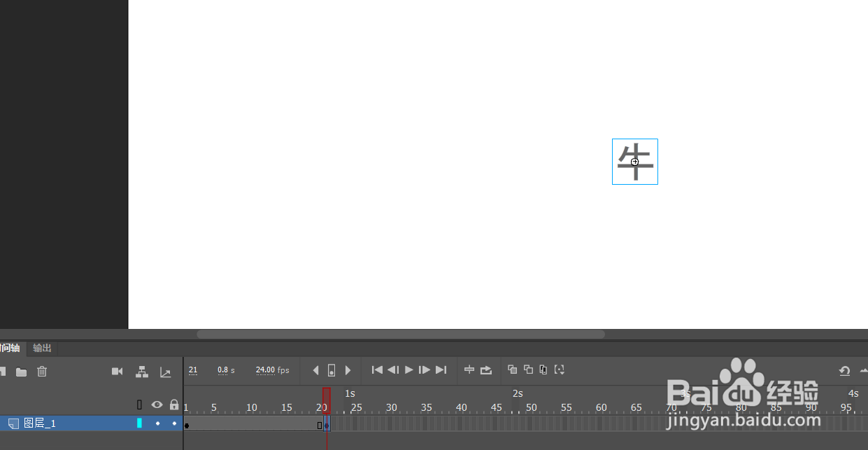Click the timeline zoom slider mountain icon
The height and width of the screenshot is (450, 868).
(863, 371)
